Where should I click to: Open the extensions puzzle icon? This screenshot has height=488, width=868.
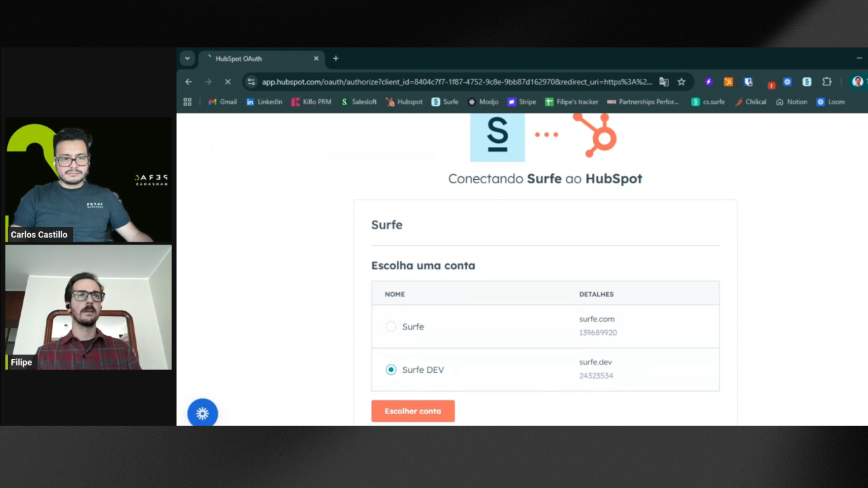(x=827, y=82)
